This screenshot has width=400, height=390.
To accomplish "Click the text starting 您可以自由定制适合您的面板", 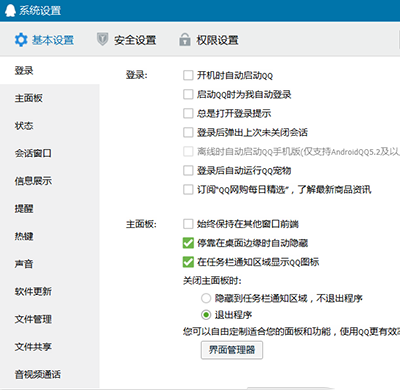I will (291, 331).
